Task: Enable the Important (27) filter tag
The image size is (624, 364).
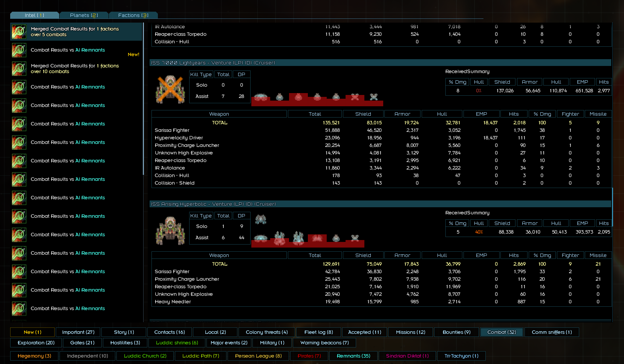Action: click(78, 332)
